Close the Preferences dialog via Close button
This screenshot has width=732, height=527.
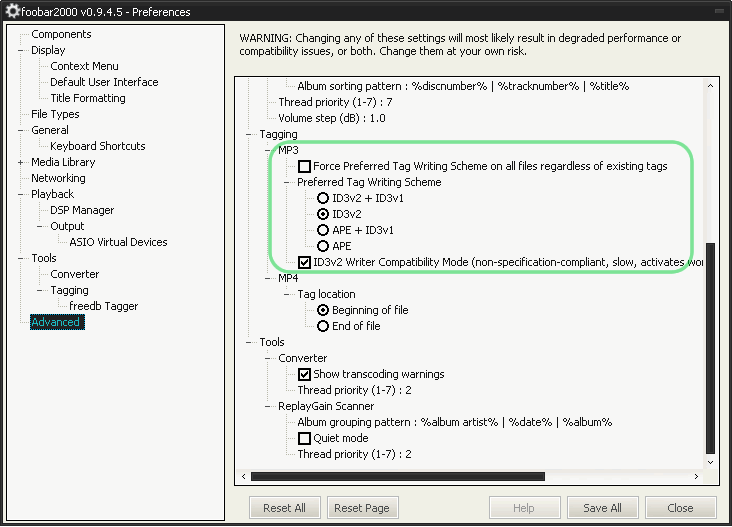[680, 508]
